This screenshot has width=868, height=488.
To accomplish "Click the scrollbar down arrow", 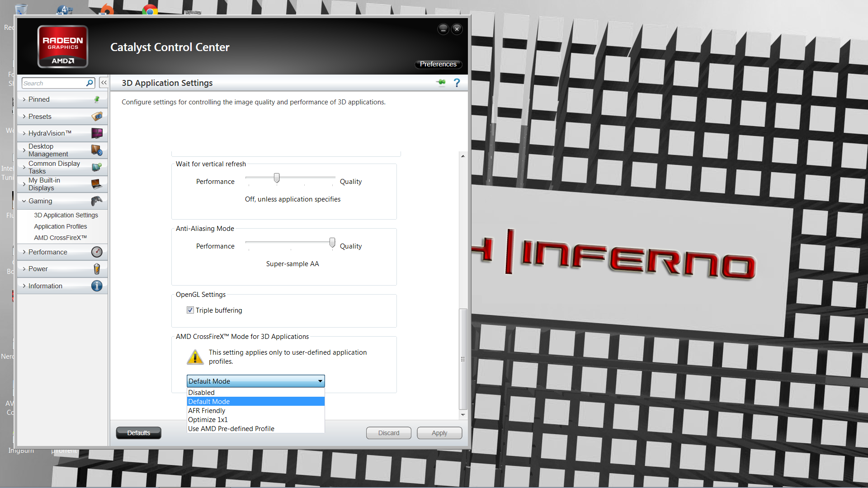I will 463,414.
